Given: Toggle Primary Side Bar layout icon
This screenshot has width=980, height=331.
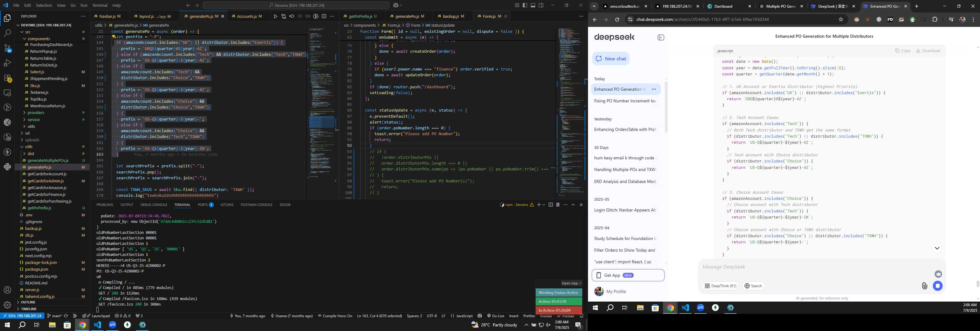Looking at the screenshot, I should coord(525,5).
